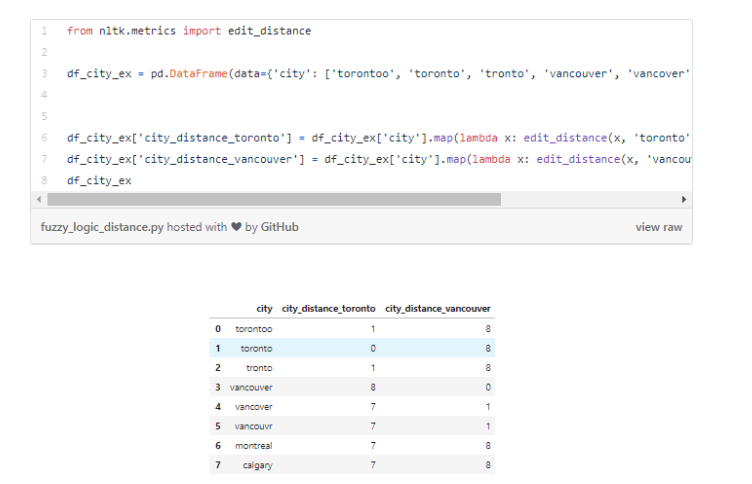Screen dimensions: 752x484
Task: Click the horizontal code scrollbar thumb
Action: coord(272,199)
